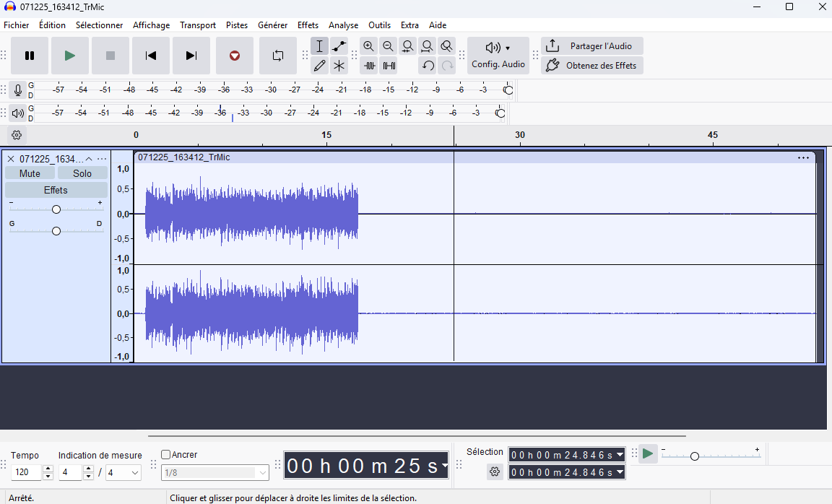Screen dimensions: 832x504
Task: Solo the 071225_163412_TrMic track
Action: click(x=82, y=173)
